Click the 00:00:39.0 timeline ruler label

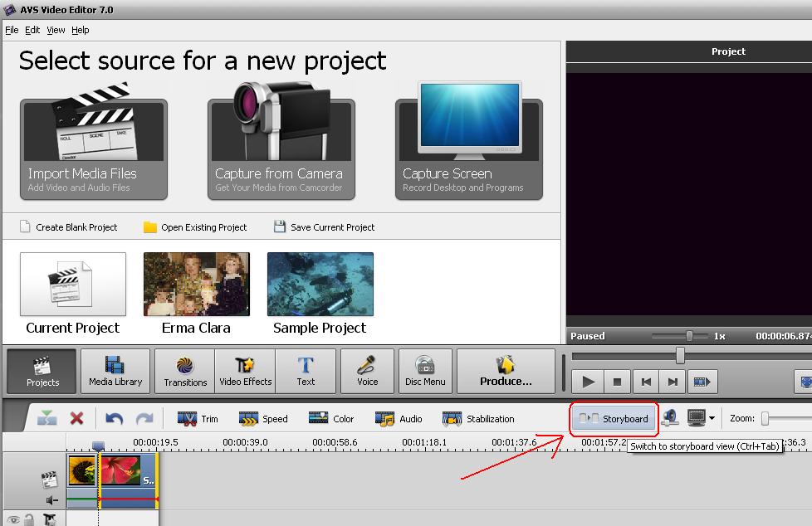(245, 442)
